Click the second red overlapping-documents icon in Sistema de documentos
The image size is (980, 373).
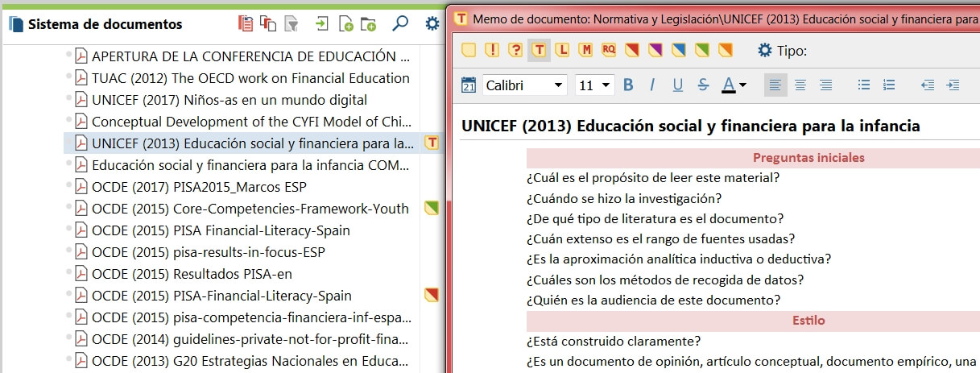pyautogui.click(x=269, y=24)
